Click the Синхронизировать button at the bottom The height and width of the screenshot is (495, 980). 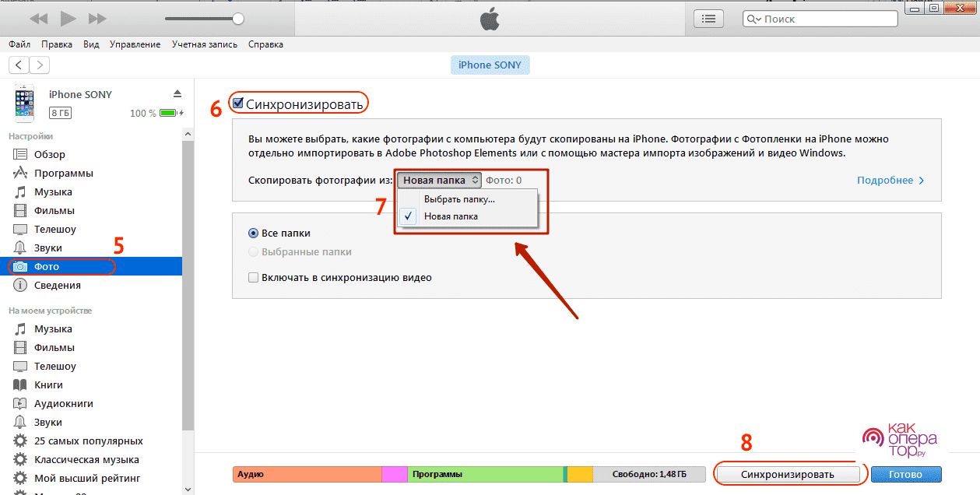(x=788, y=474)
